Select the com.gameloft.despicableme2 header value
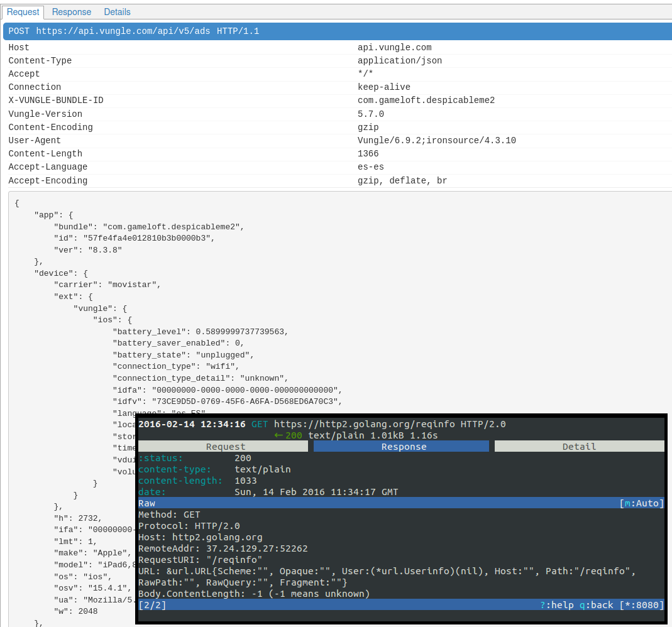The width and height of the screenshot is (672, 627). click(426, 101)
